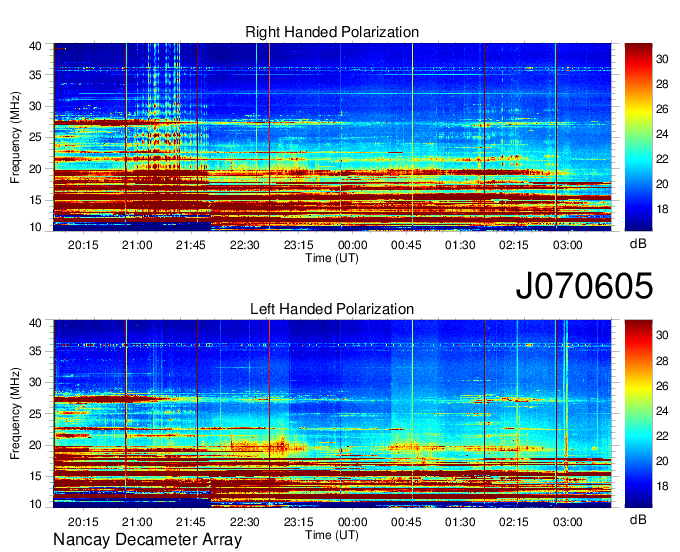Click the 21:00 time tick under Right Handed plot
The height and width of the screenshot is (552, 680).
coord(137,245)
